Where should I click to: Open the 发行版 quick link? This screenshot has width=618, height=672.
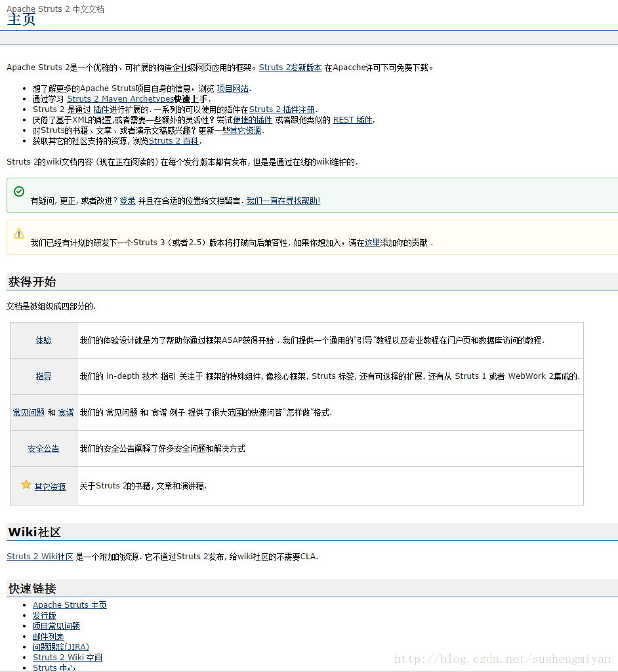click(x=44, y=616)
